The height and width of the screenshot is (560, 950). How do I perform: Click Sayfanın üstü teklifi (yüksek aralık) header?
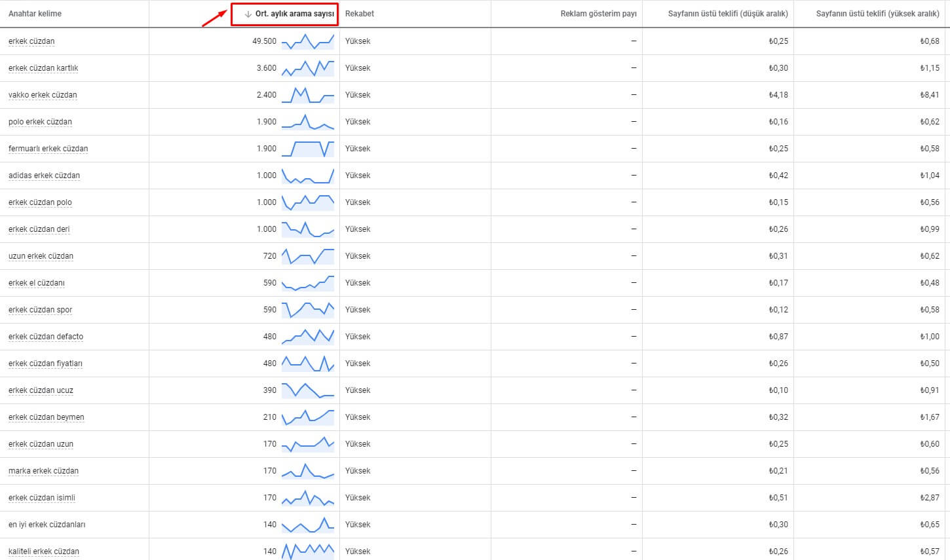877,14
